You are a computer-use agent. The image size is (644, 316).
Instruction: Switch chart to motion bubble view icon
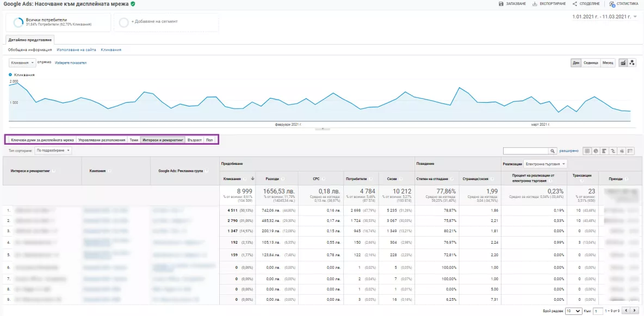point(632,63)
